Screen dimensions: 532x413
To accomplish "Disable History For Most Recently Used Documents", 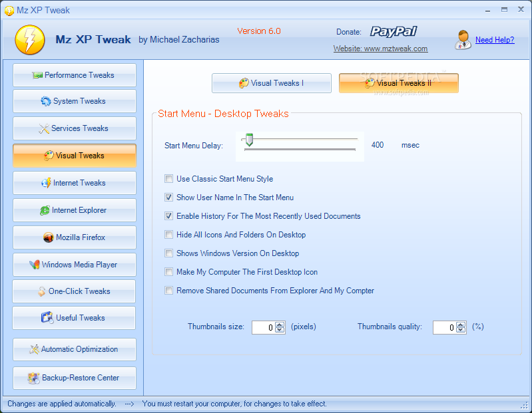I will [168, 216].
